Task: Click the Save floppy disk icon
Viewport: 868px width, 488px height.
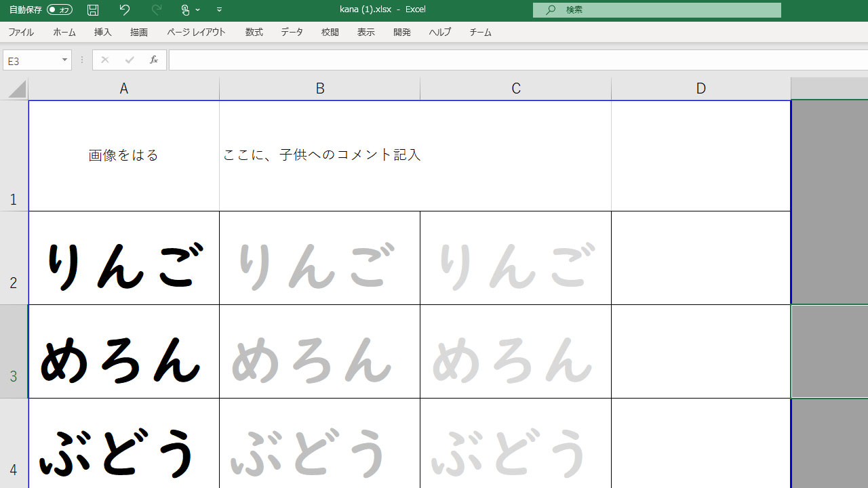Action: coord(93,9)
